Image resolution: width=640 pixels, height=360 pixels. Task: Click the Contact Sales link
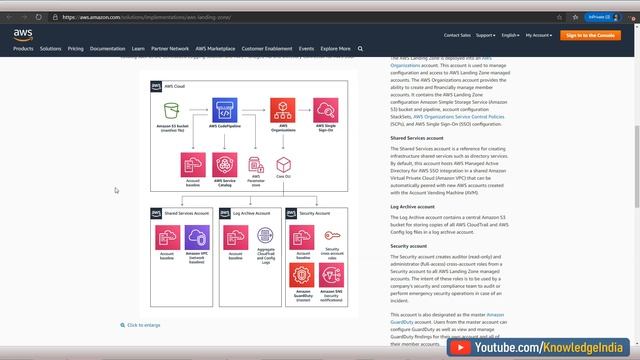coord(457,36)
